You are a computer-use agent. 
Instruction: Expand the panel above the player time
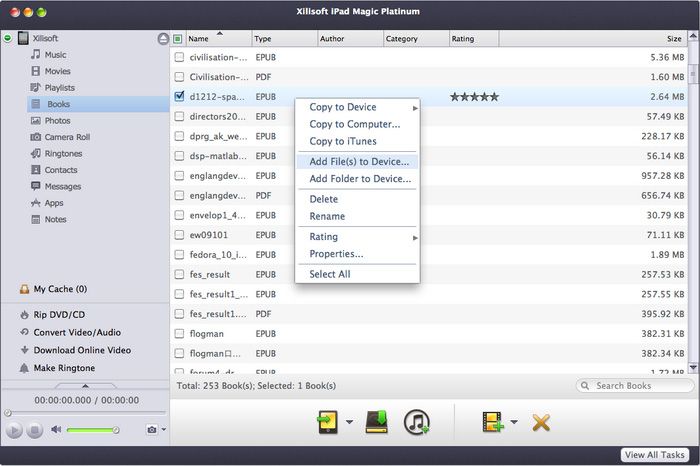pyautogui.click(x=85, y=386)
